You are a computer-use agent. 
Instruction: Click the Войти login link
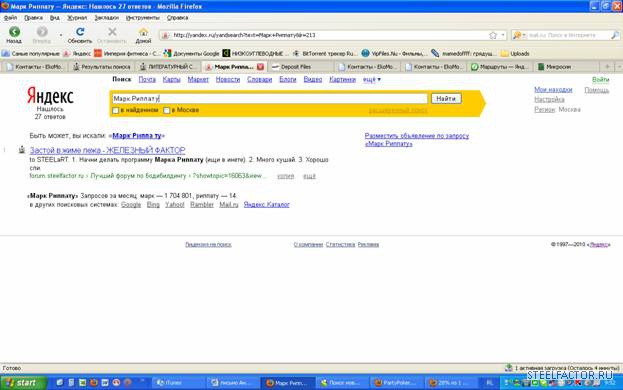point(600,80)
